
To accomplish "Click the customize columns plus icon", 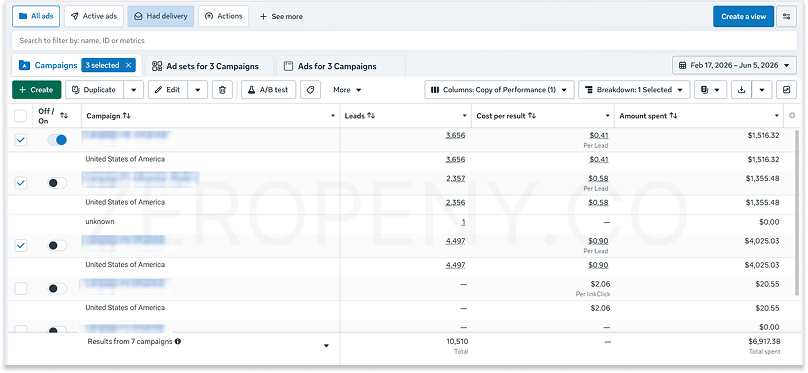I will [792, 116].
